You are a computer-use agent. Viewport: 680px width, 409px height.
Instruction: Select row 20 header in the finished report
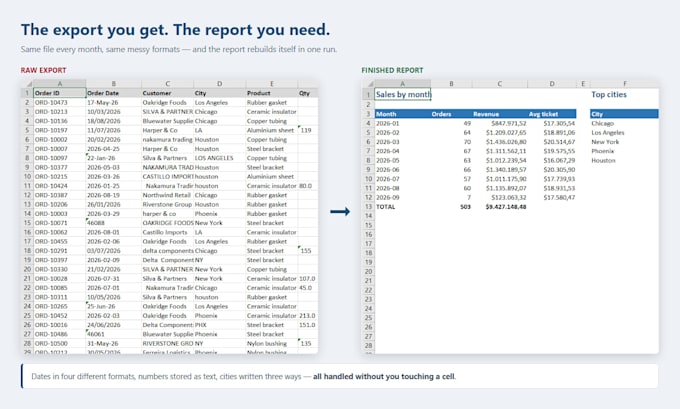click(x=369, y=272)
